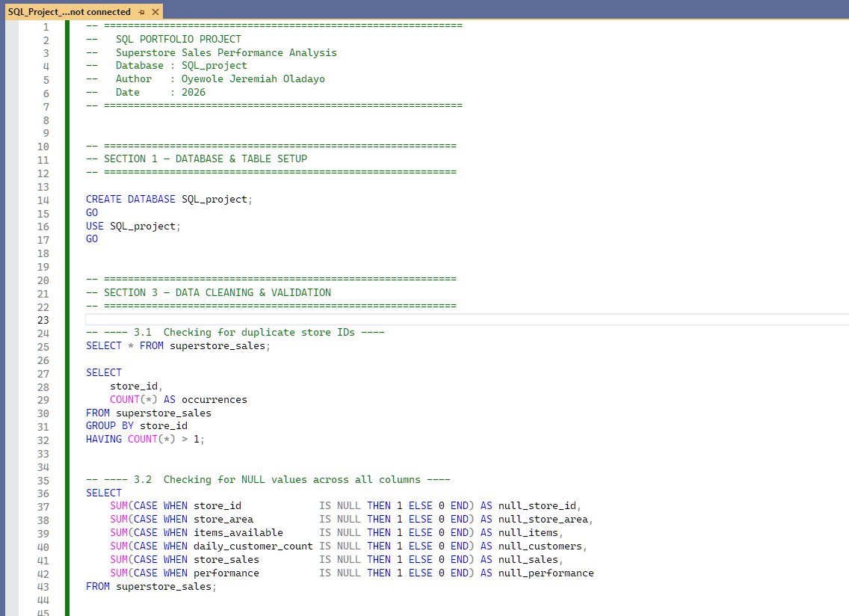The width and height of the screenshot is (849, 616).
Task: Place cursor on empty highlighted line 23
Action: [x=466, y=320]
